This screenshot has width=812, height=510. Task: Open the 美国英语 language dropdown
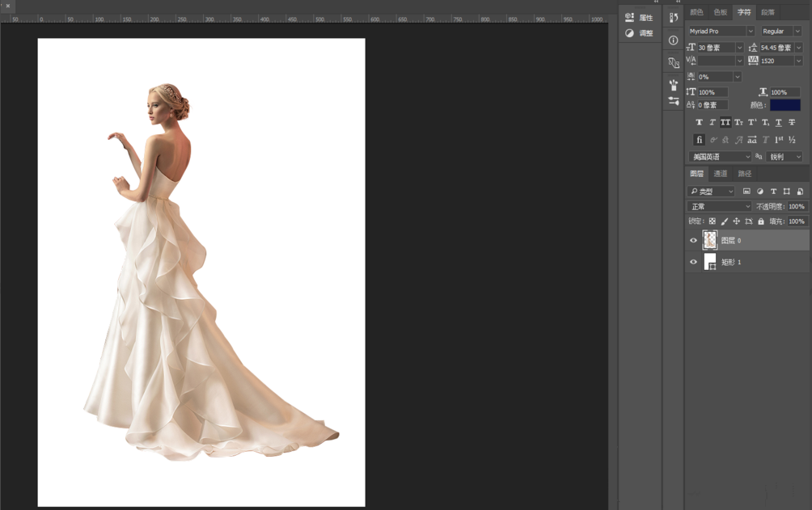719,157
